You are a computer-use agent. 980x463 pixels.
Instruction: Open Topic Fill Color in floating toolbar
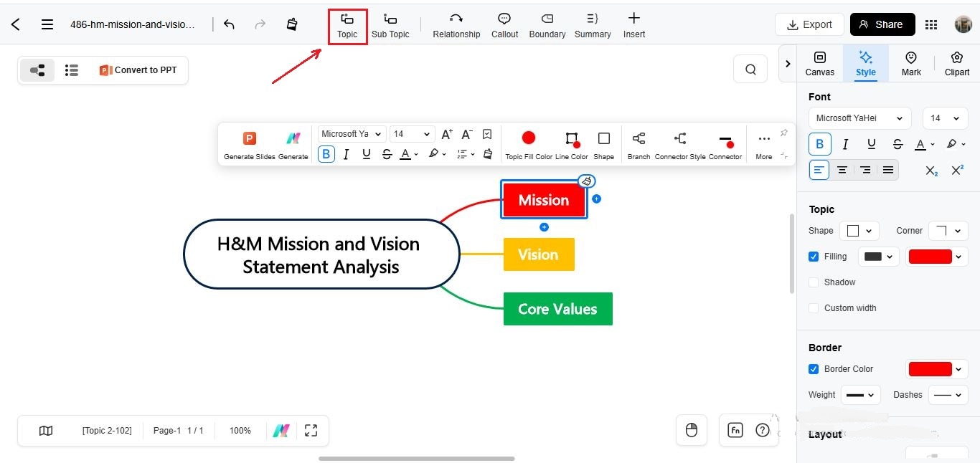point(529,145)
